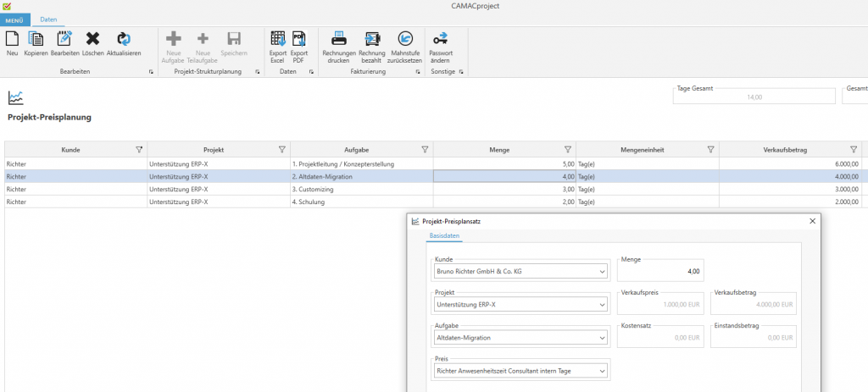Click the Export PDF icon
The width and height of the screenshot is (868, 392).
pos(299,39)
